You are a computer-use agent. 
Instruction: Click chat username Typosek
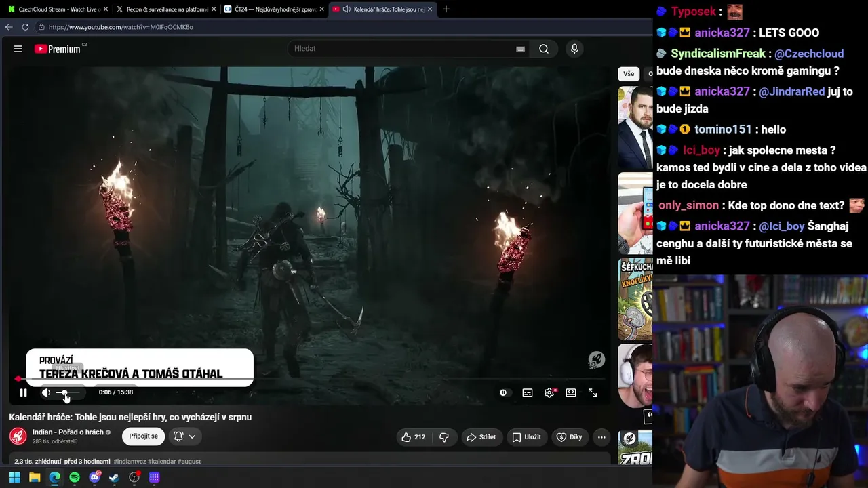(695, 12)
